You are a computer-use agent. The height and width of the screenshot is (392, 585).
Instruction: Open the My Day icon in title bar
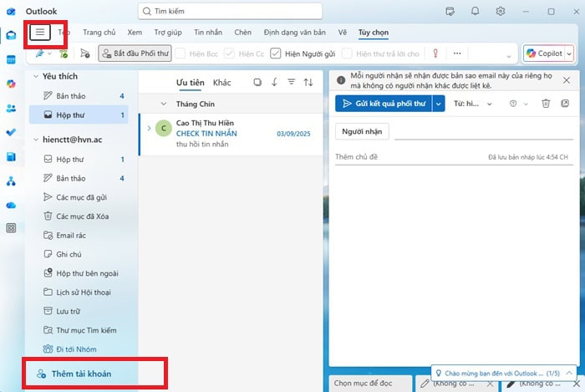[x=450, y=12]
